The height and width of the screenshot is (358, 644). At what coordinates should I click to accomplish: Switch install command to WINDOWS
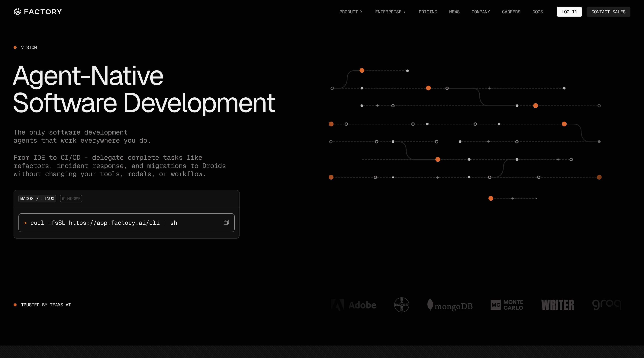tap(71, 198)
